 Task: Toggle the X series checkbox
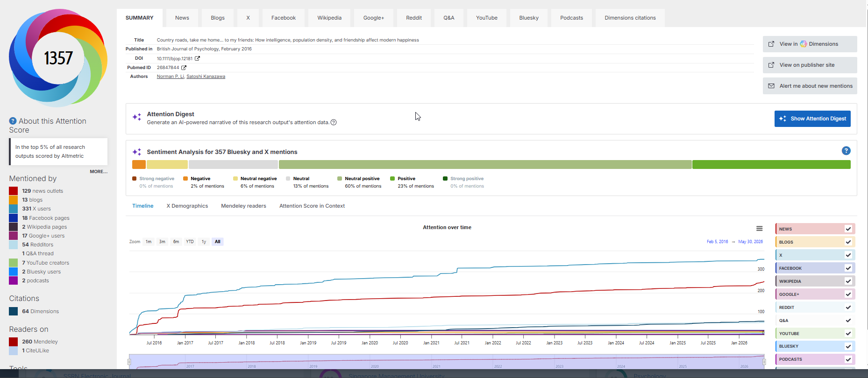coord(848,255)
